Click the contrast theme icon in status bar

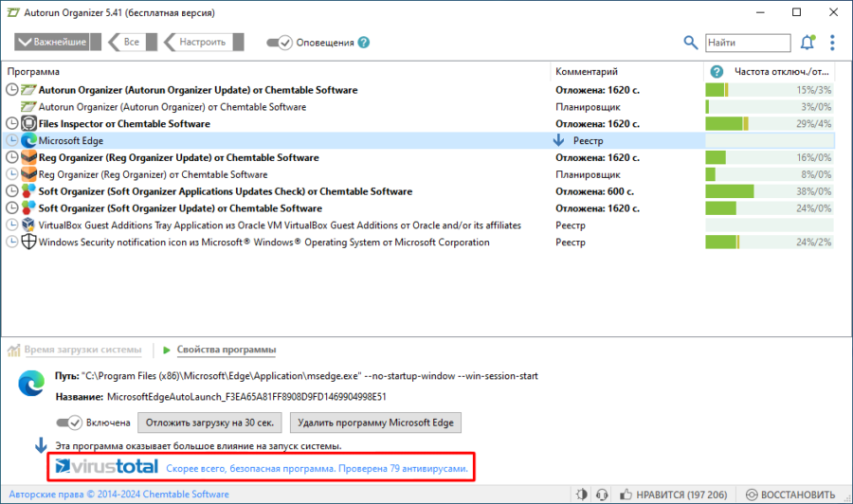(582, 495)
